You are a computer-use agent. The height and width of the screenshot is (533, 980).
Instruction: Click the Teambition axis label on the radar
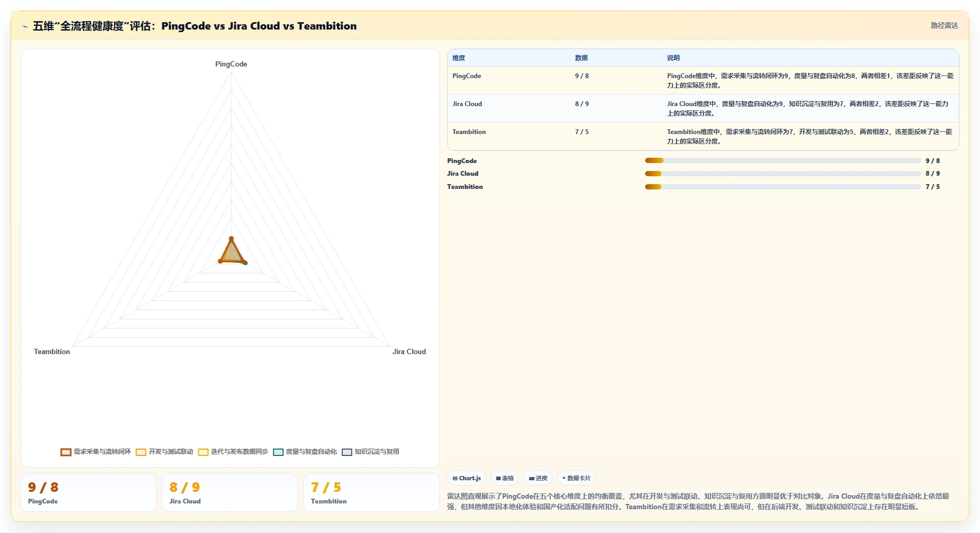coord(52,351)
